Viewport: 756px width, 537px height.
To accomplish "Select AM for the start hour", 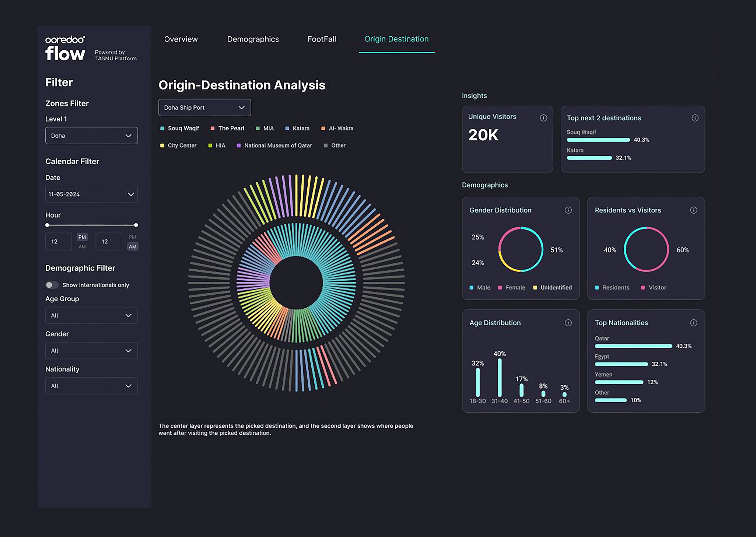I will click(82, 247).
